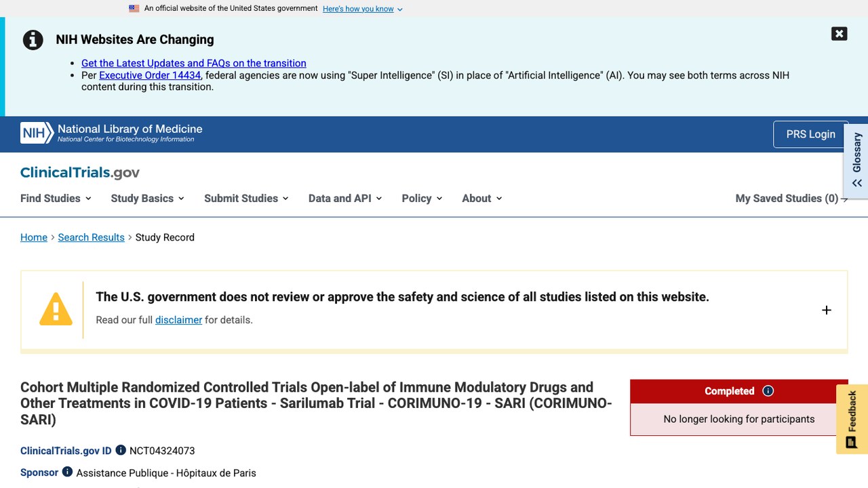Open the full disclaimer link
This screenshot has height=488, width=868.
(178, 320)
